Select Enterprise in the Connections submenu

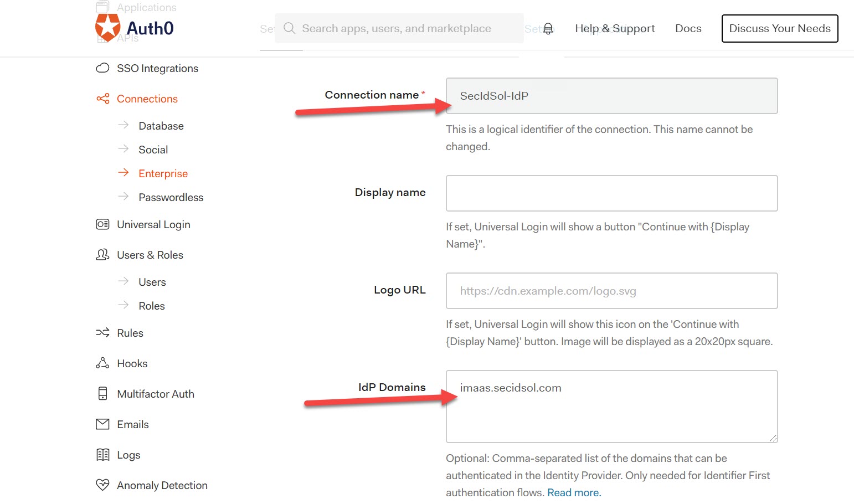coord(163,173)
